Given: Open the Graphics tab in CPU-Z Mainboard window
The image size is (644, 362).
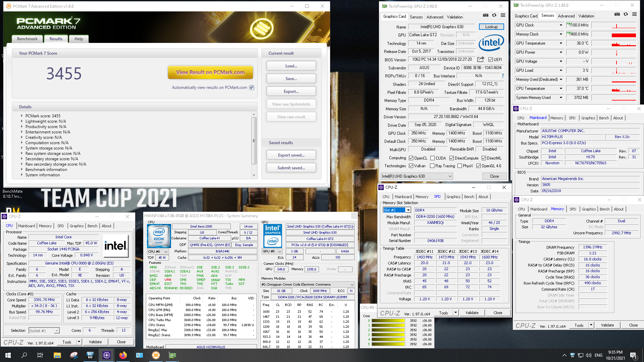Looking at the screenshot, I should coord(588,118).
